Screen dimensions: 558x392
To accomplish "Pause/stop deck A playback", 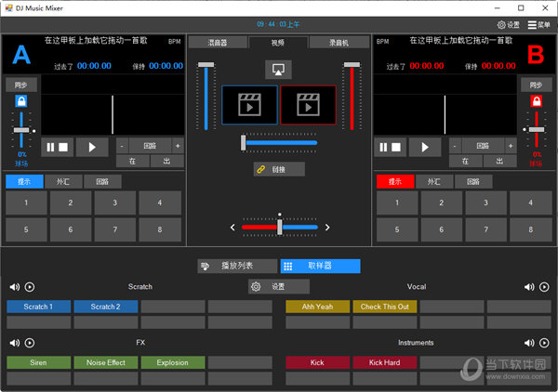I will (x=58, y=147).
